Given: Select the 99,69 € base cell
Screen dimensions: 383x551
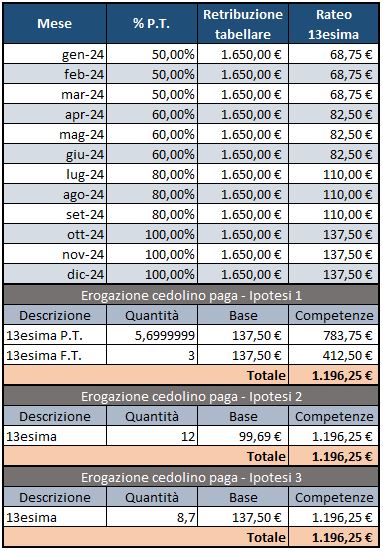Looking at the screenshot, I should pos(243,436).
